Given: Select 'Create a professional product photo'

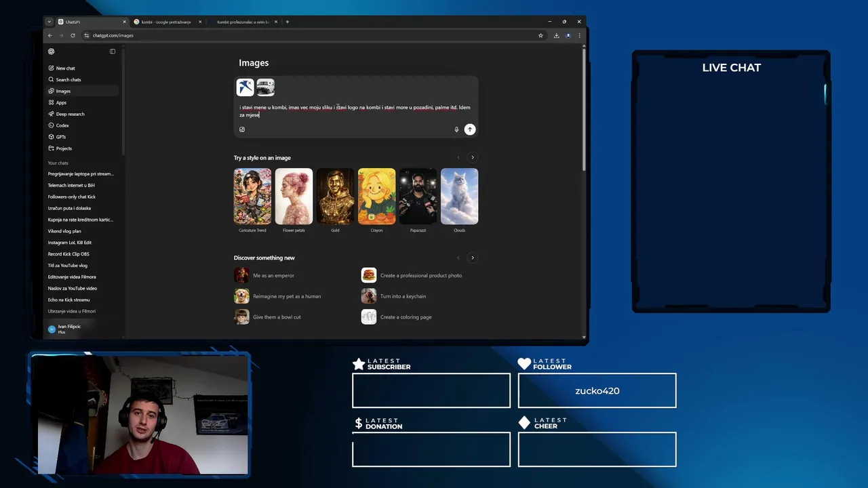Looking at the screenshot, I should (412, 275).
